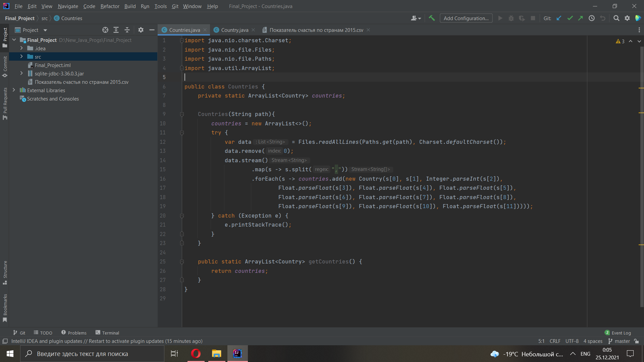The image size is (644, 362).
Task: Close the Country.java tab
Action: pyautogui.click(x=253, y=30)
